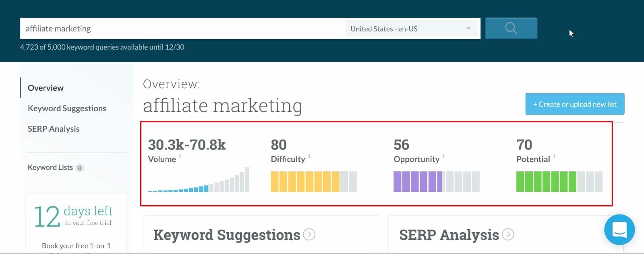Click the affiliate marketing keyword input field

pyautogui.click(x=182, y=29)
